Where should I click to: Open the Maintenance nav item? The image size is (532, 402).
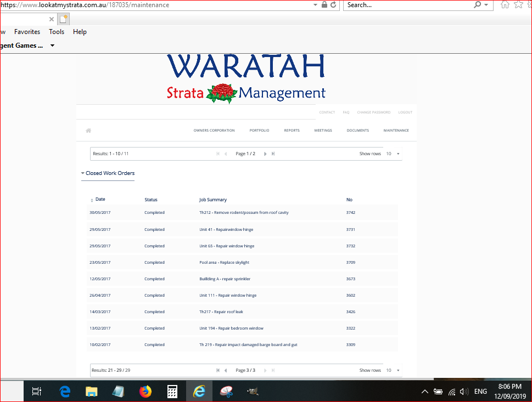pyautogui.click(x=396, y=131)
